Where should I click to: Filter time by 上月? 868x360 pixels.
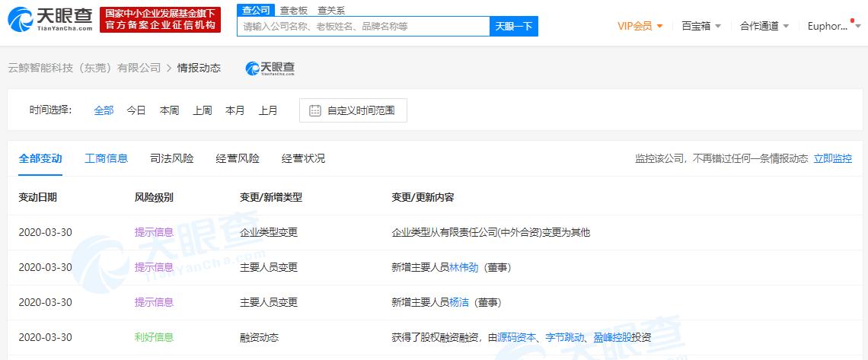point(268,110)
